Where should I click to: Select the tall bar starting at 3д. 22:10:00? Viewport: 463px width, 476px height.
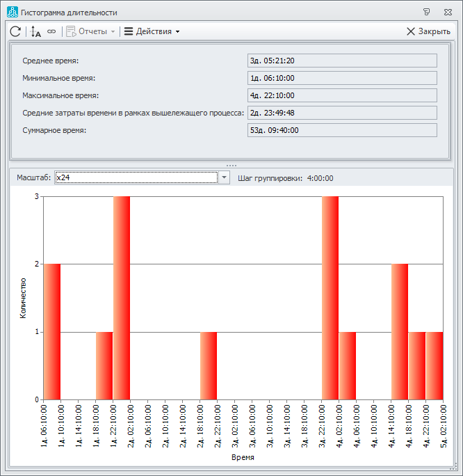click(x=330, y=298)
